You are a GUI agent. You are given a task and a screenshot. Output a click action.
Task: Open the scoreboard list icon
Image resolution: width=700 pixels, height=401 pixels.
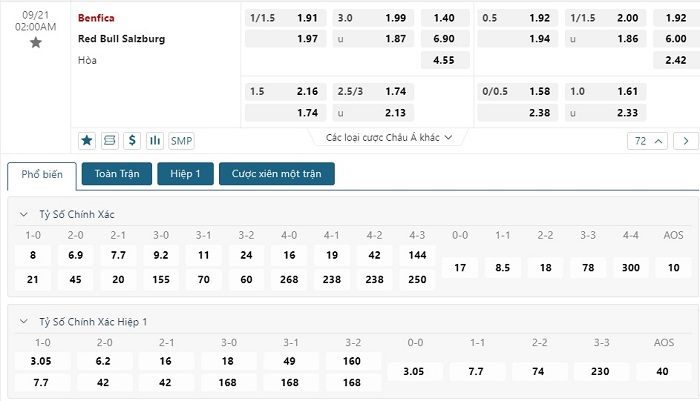(109, 141)
